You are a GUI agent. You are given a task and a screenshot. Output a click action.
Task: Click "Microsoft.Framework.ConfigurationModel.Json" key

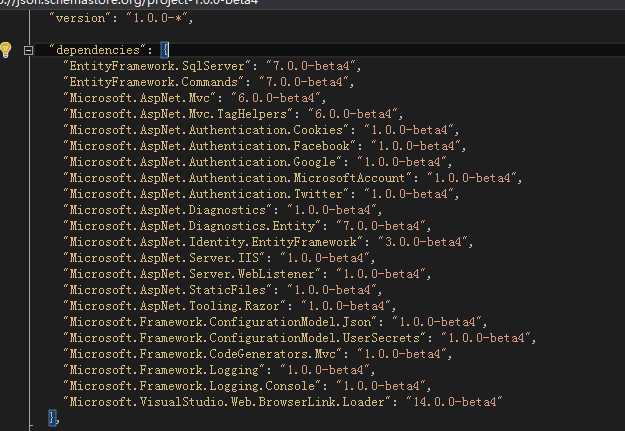220,321
